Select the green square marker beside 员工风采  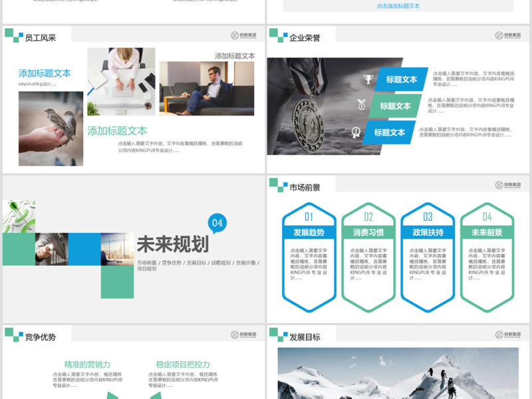(9, 32)
